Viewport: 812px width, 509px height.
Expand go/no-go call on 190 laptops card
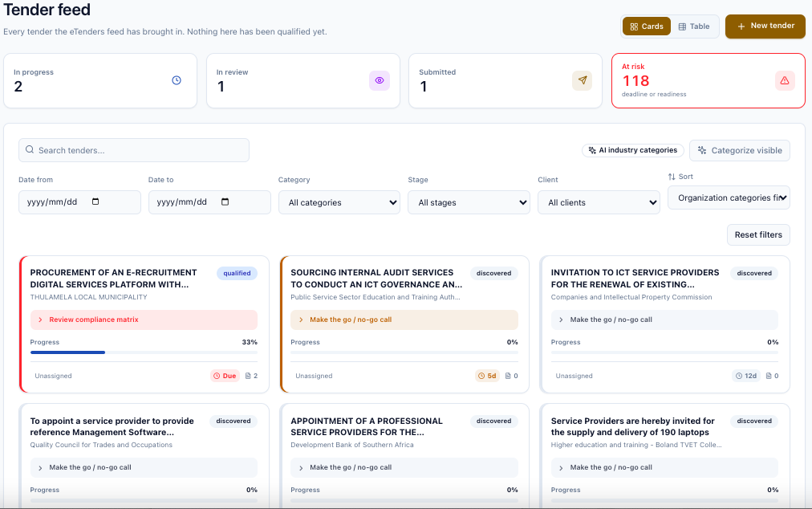664,467
